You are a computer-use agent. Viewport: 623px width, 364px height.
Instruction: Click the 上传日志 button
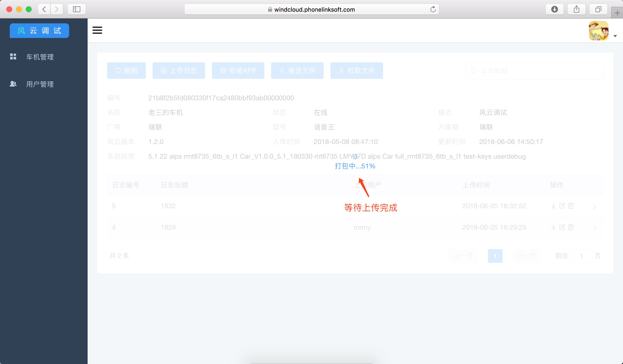coord(179,71)
